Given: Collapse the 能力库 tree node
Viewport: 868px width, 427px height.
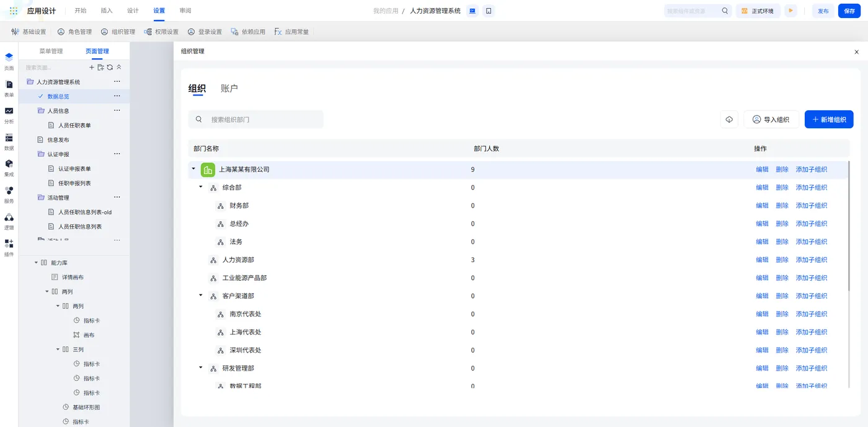Looking at the screenshot, I should point(36,263).
